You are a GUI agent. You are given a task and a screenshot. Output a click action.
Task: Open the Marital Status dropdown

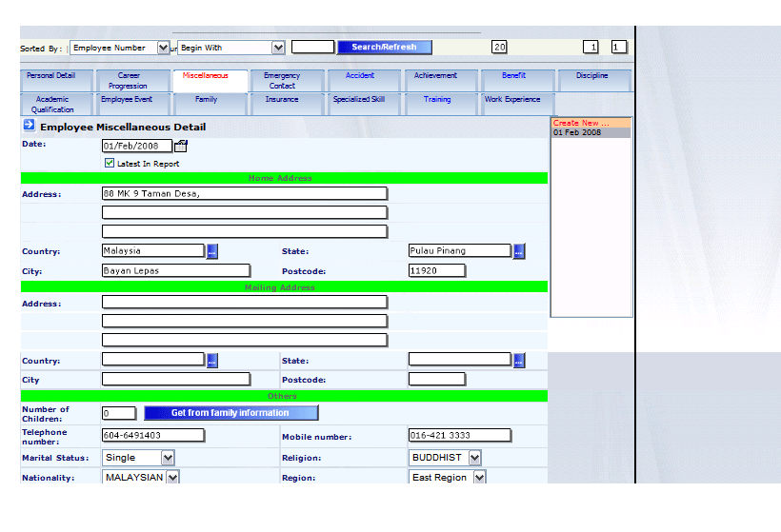coord(168,458)
